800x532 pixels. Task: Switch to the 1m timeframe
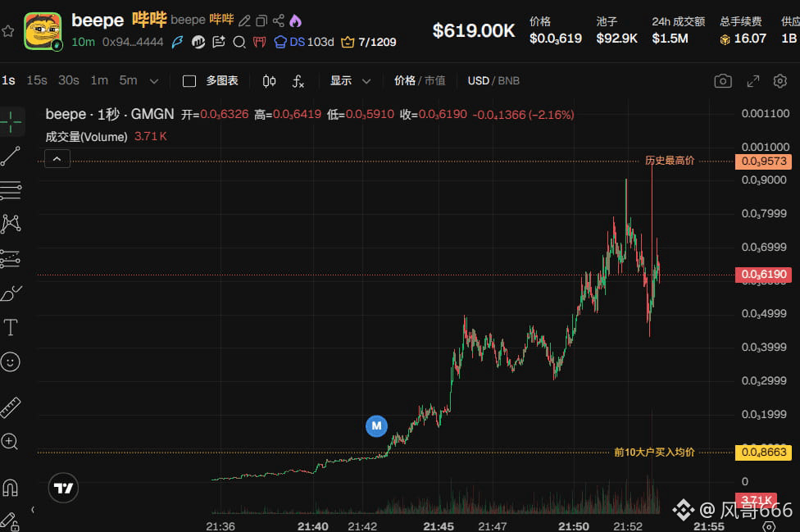pos(99,80)
